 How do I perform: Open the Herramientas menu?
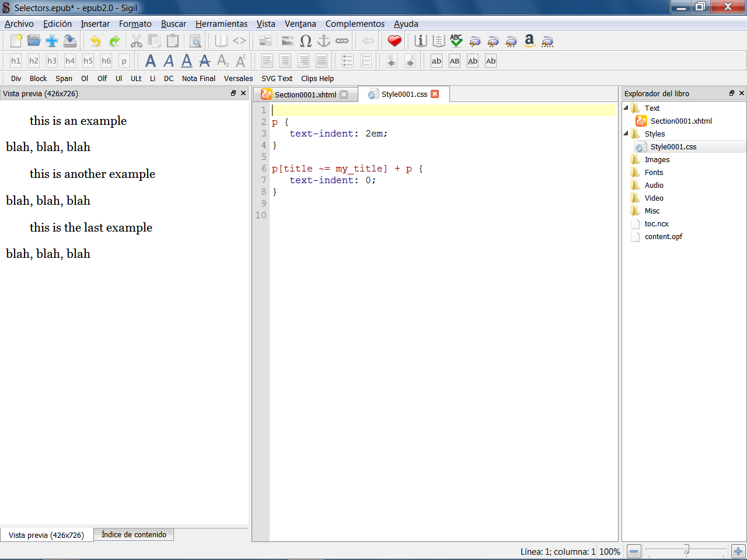(x=221, y=24)
